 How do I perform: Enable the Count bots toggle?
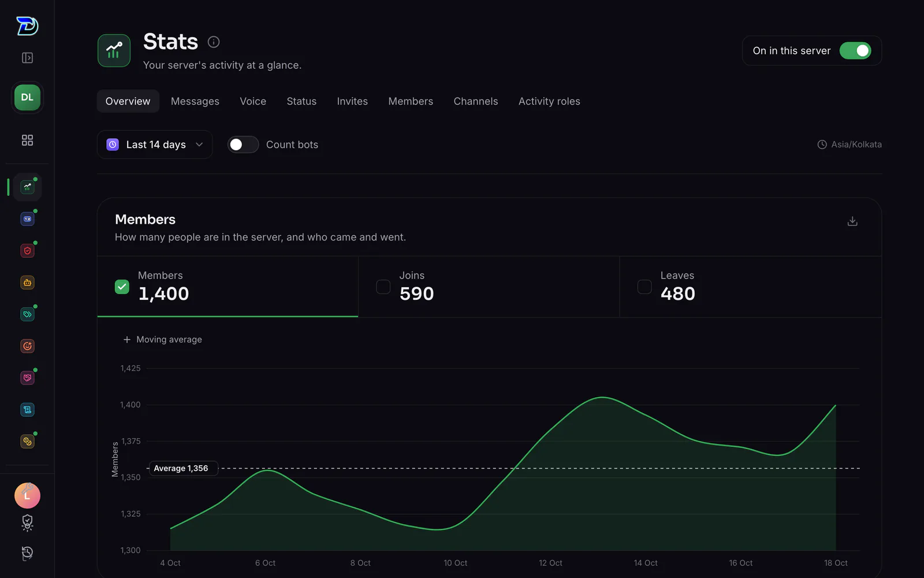243,144
